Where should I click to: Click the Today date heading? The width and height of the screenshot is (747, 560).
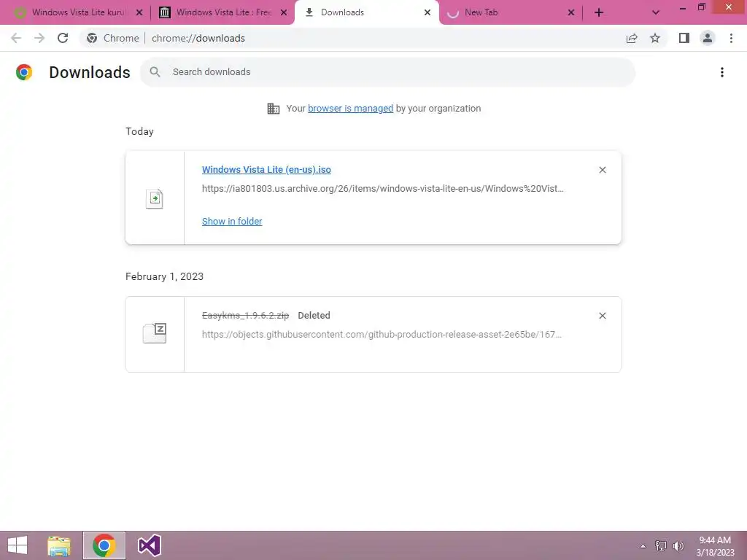coord(139,131)
